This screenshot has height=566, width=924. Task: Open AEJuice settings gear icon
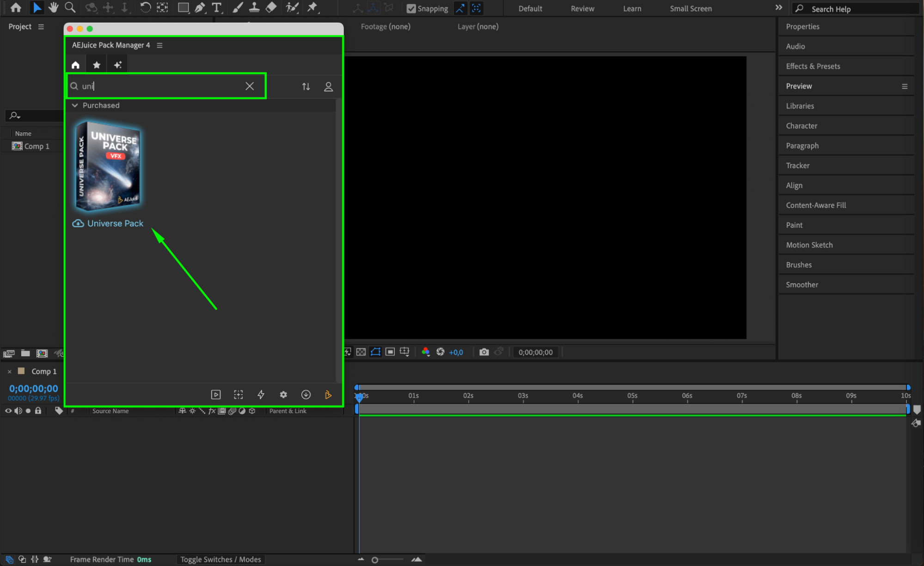point(283,395)
